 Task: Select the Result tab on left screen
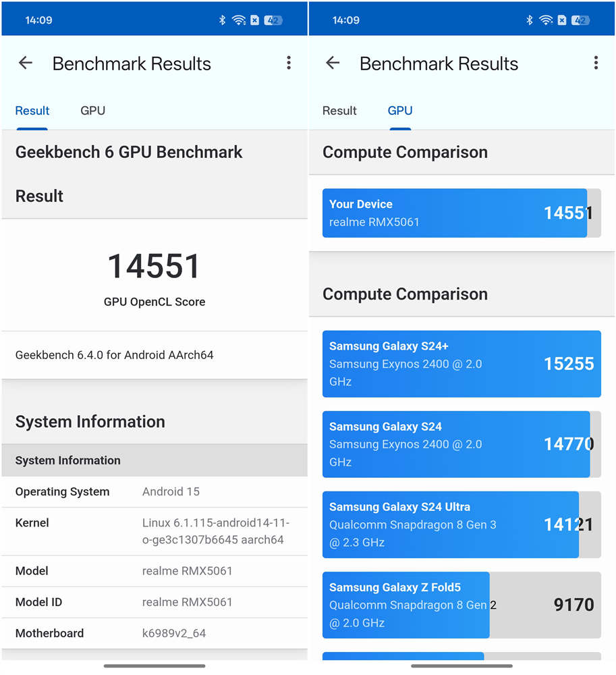pyautogui.click(x=32, y=111)
